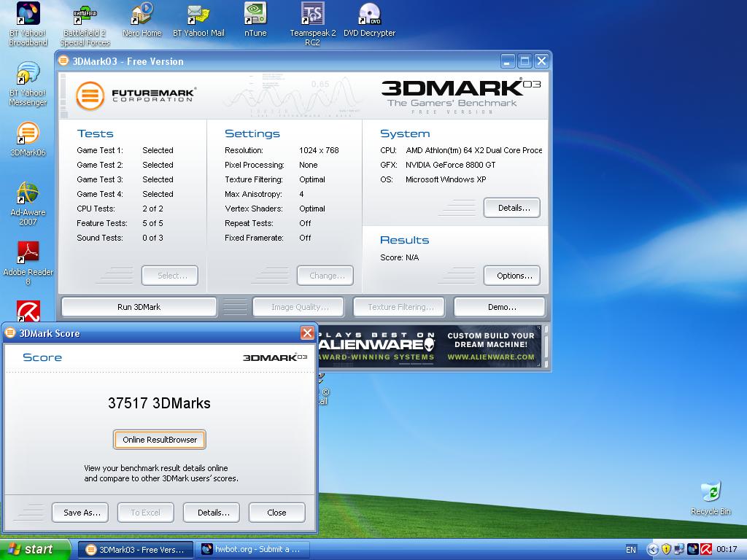
Task: Switch to the 3DMark03 taskbar button
Action: 135,550
